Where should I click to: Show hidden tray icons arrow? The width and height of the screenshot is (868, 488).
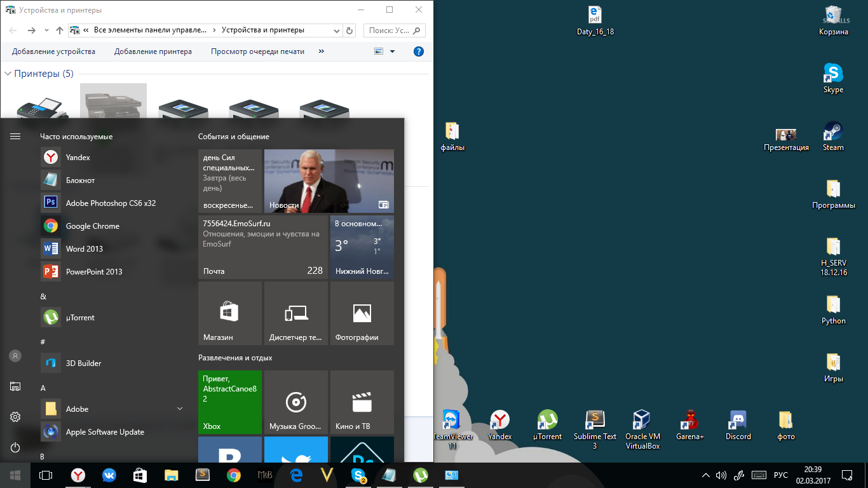click(x=705, y=475)
